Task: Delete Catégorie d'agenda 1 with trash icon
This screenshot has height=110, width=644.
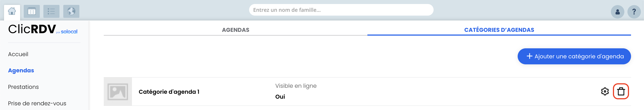Action: click(621, 92)
